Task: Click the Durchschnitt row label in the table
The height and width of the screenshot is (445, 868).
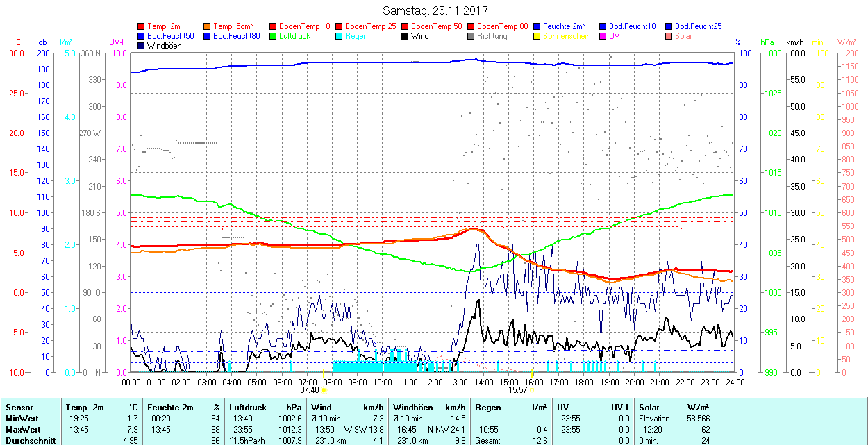Action: pyautogui.click(x=27, y=440)
